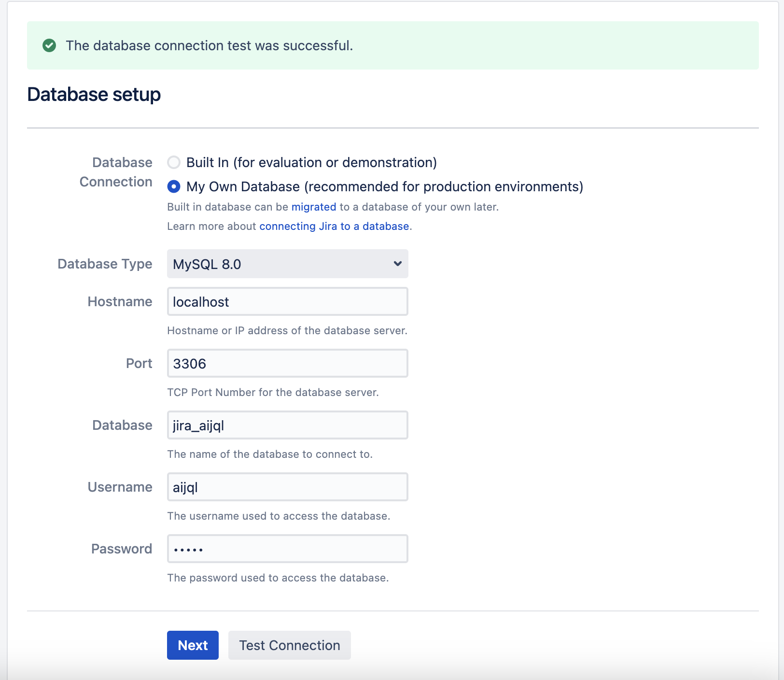Click My Own Database option text
Viewport: 784px width, 680px height.
(385, 186)
